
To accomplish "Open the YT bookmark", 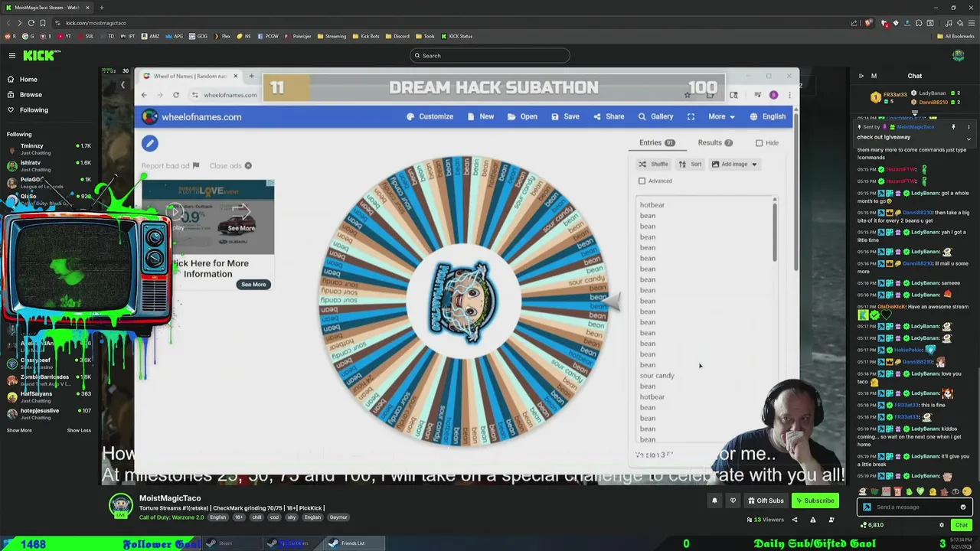I will [65, 36].
